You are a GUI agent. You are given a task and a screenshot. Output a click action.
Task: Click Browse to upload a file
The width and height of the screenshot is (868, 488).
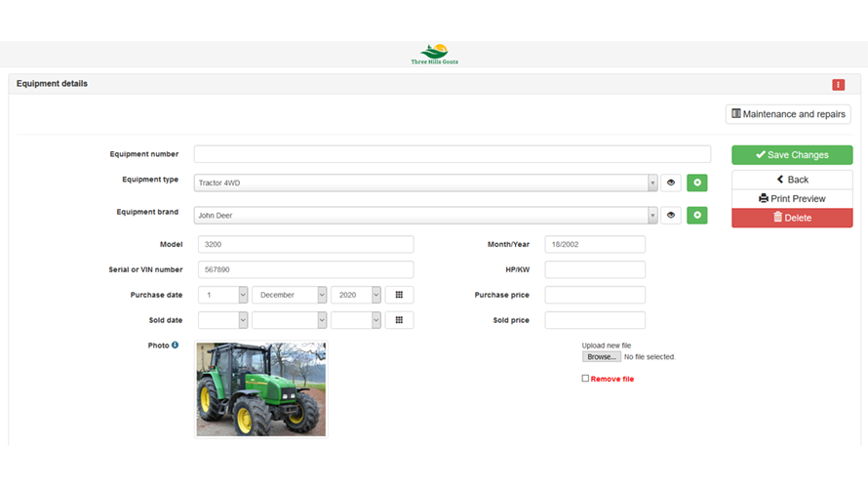(x=601, y=356)
